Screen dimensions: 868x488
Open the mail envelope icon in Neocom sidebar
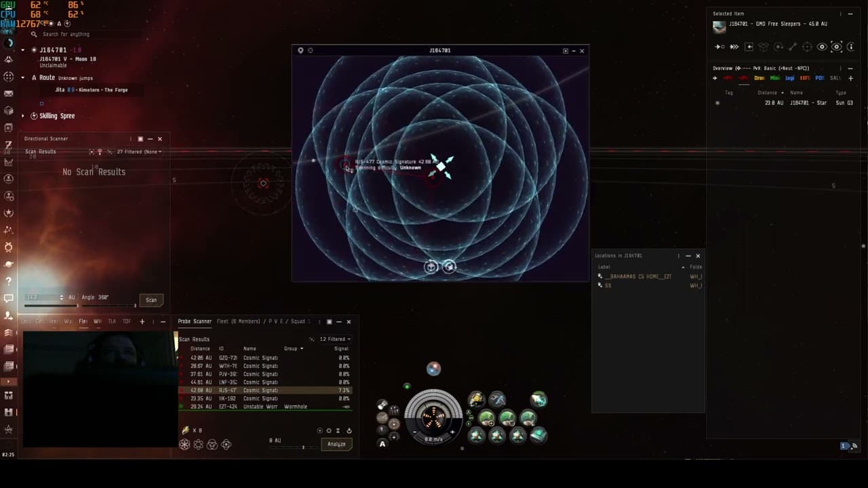[x=9, y=94]
